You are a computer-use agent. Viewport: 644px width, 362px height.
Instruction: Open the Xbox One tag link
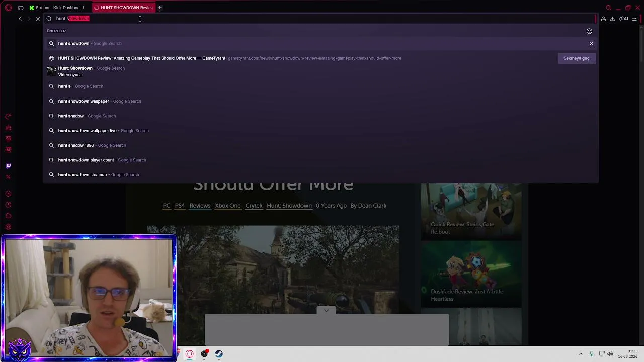(228, 206)
